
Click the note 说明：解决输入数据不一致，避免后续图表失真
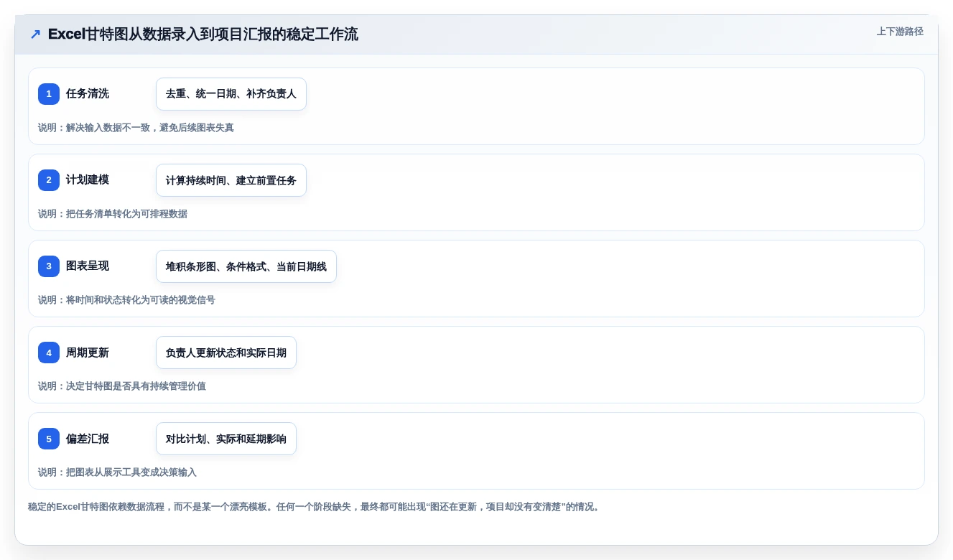tap(136, 128)
